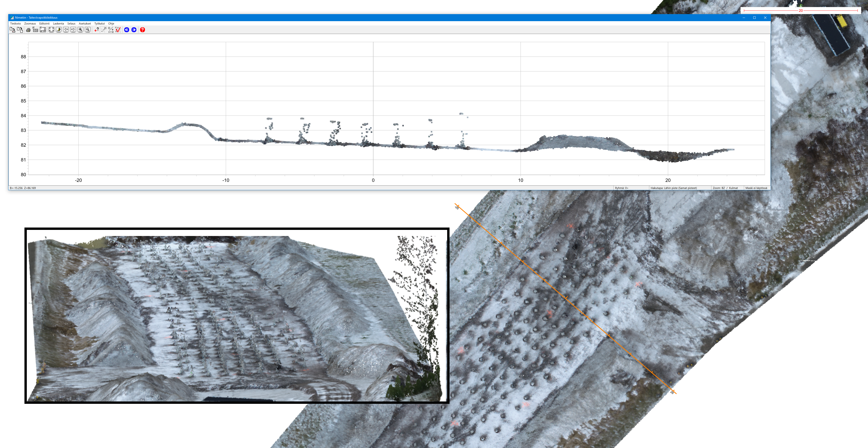
Task: Click the next cross-section blue arrow
Action: click(134, 30)
